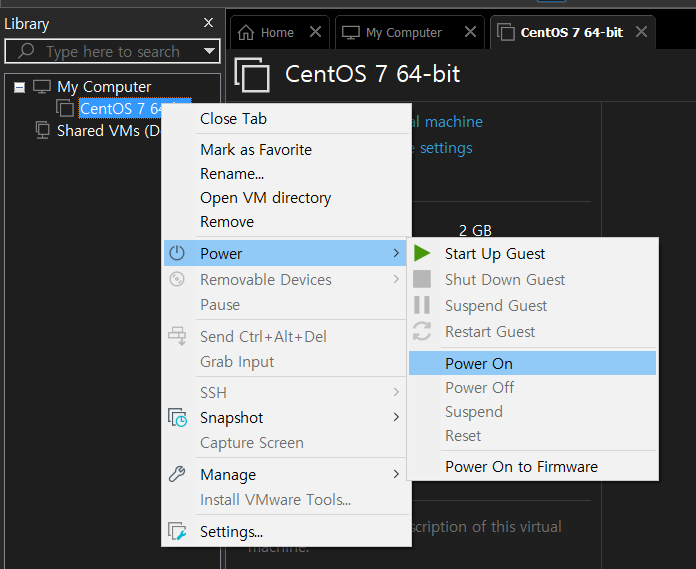Viewport: 696px width, 569px height.
Task: Click the Shared VMs icon in Library
Action: (x=43, y=130)
